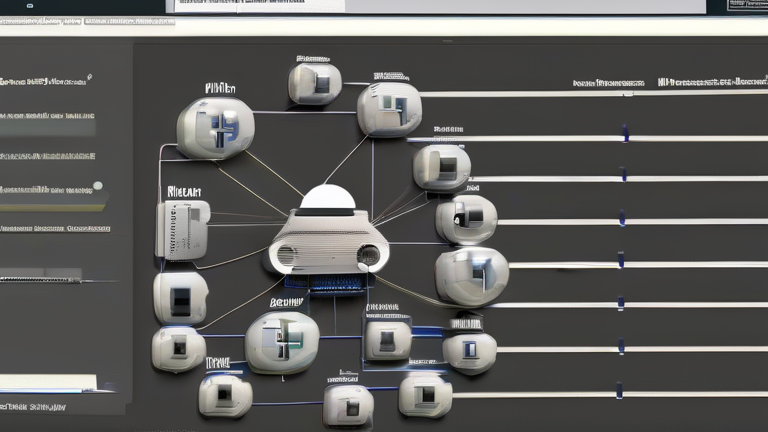Open the rectangular server-rack node with dotted vents
The width and height of the screenshot is (768, 432).
click(x=183, y=230)
